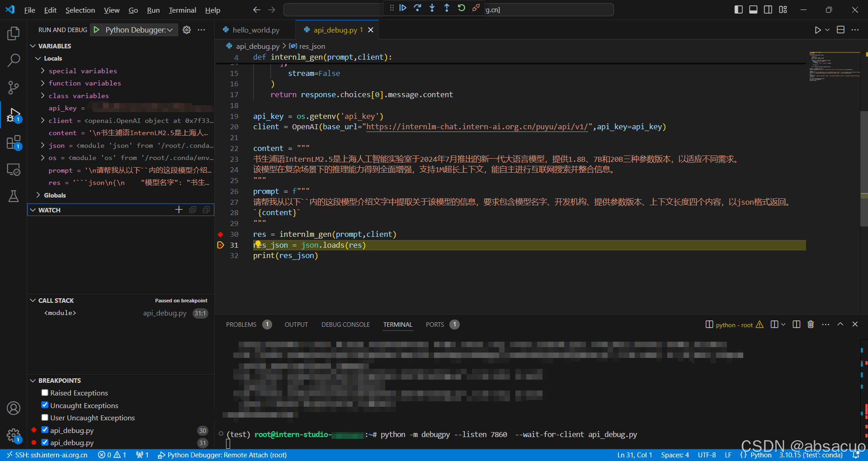This screenshot has width=868, height=461.
Task: Open the Run and Debug view icon
Action: pos(14,115)
